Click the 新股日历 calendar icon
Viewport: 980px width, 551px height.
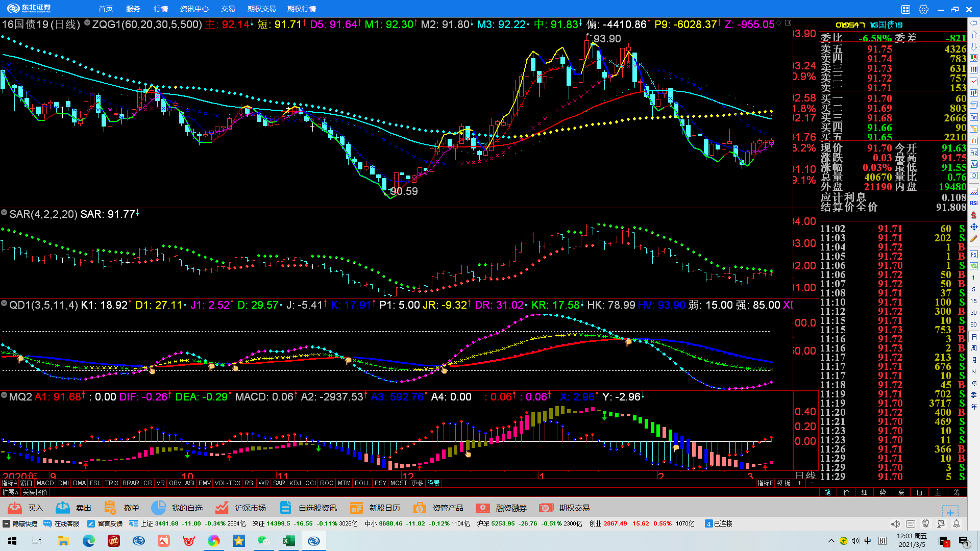pos(356,508)
